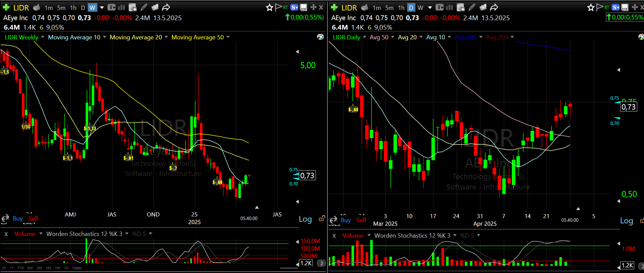Switch the left chart to the 1h timeframe
The width and height of the screenshot is (644, 273).
coord(73,7)
